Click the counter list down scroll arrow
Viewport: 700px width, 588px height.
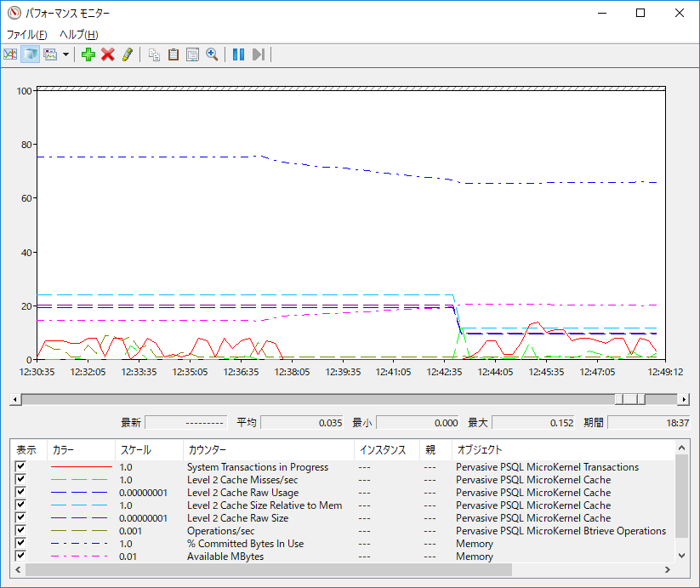(x=682, y=555)
